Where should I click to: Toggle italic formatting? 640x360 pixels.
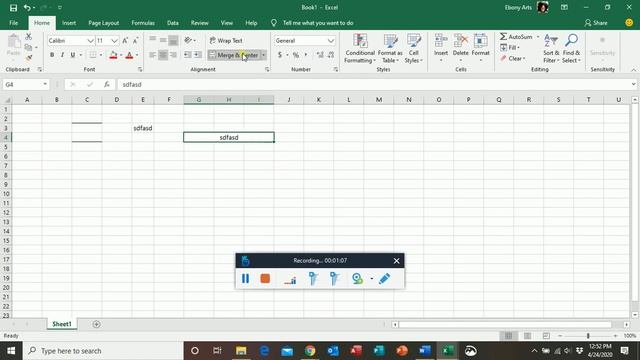point(62,55)
